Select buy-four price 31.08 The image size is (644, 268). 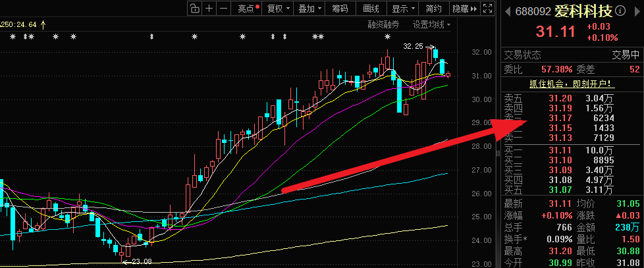561,180
